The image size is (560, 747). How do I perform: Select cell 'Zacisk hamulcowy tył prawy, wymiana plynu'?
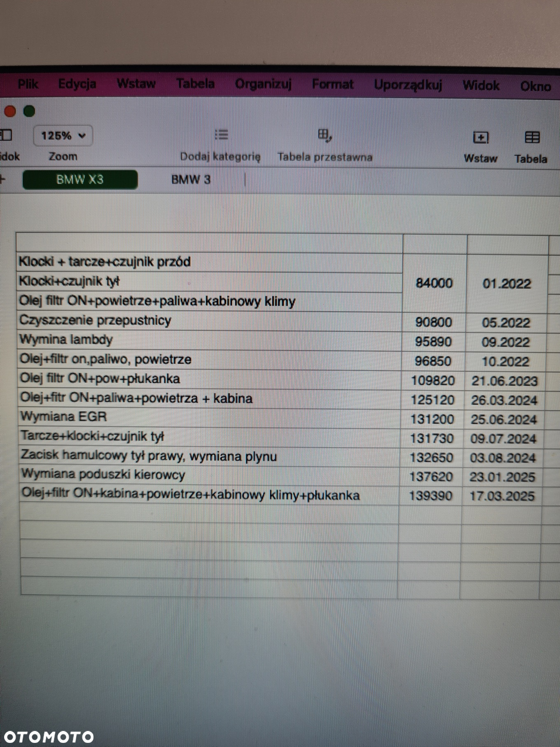pyautogui.click(x=210, y=456)
